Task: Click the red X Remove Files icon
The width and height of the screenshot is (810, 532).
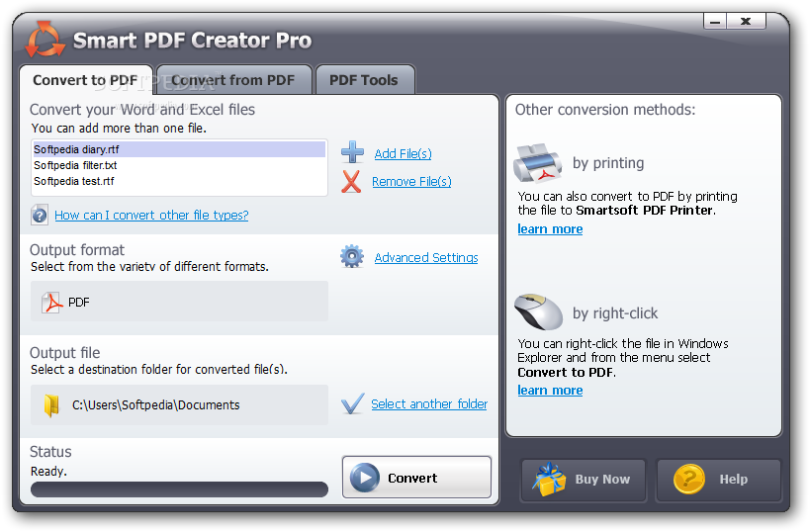Action: pyautogui.click(x=351, y=181)
